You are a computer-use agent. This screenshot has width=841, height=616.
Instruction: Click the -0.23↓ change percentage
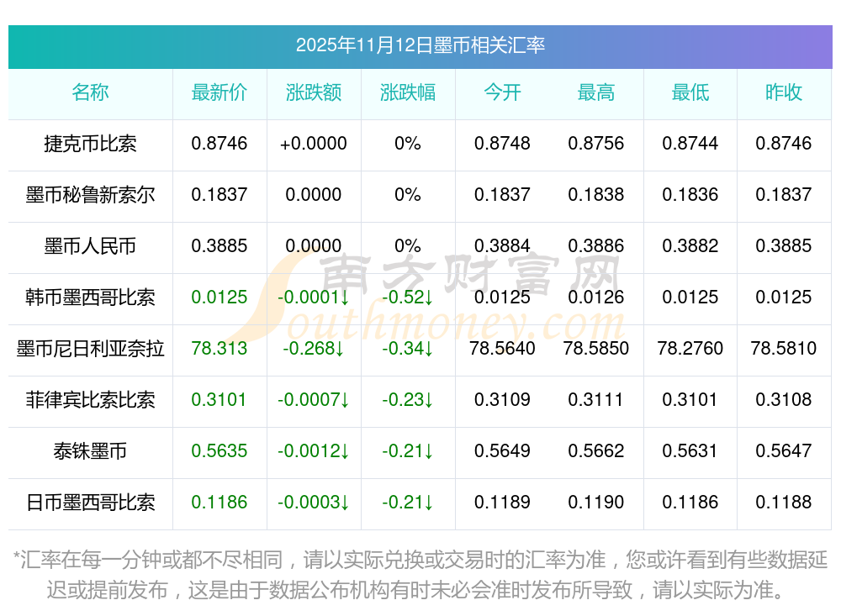click(408, 399)
